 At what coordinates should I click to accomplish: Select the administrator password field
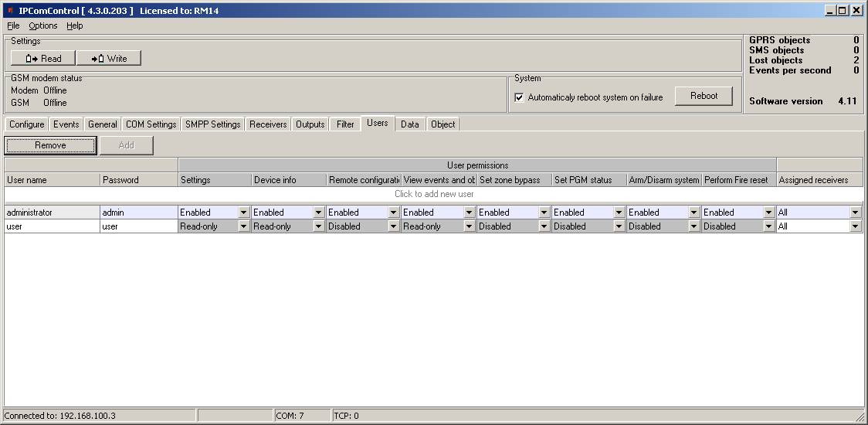point(137,212)
